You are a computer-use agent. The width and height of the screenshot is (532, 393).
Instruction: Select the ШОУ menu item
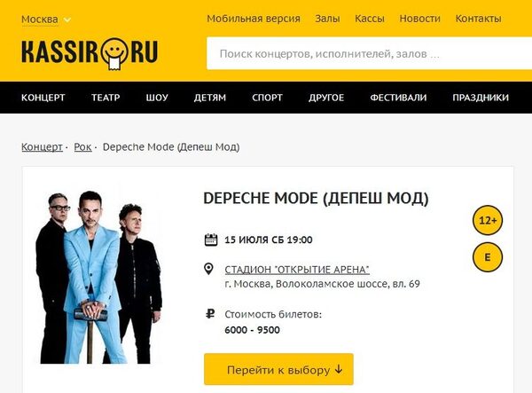[157, 98]
